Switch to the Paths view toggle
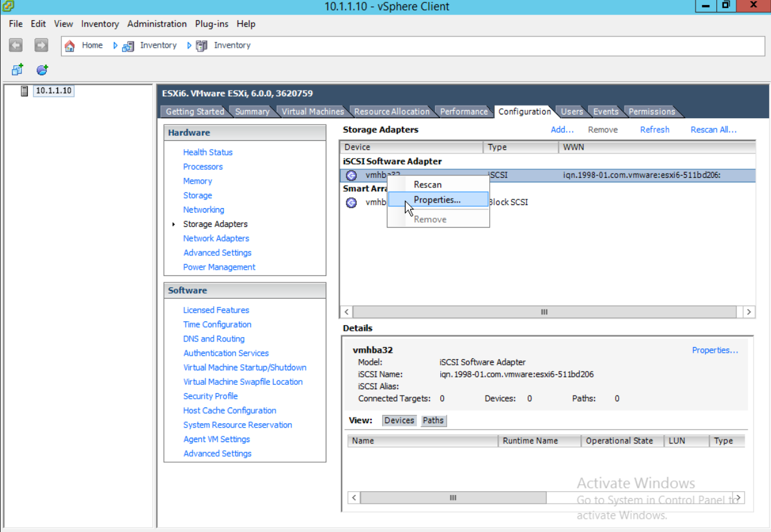The height and width of the screenshot is (532, 771). (433, 420)
